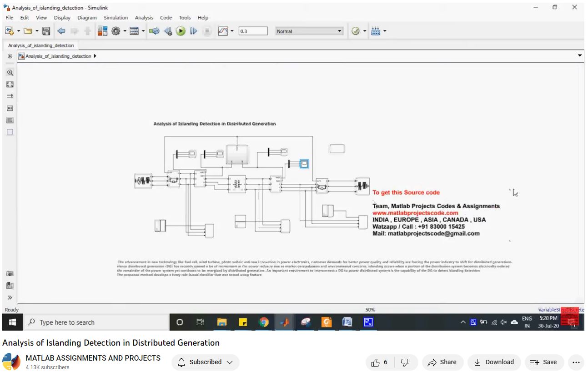Open the explorer bar dropdown arrow at right
Image resolution: width=588 pixels, height=377 pixels.
point(580,55)
